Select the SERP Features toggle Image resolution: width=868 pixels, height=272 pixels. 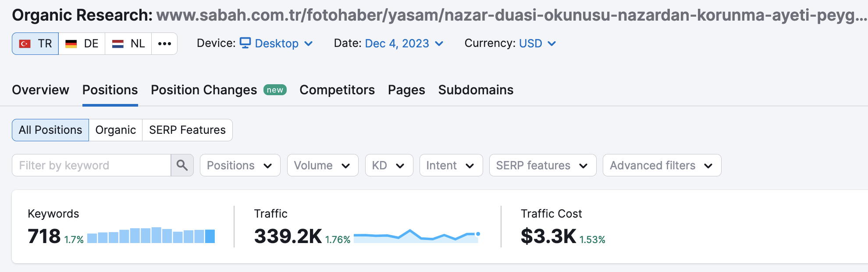(x=187, y=130)
